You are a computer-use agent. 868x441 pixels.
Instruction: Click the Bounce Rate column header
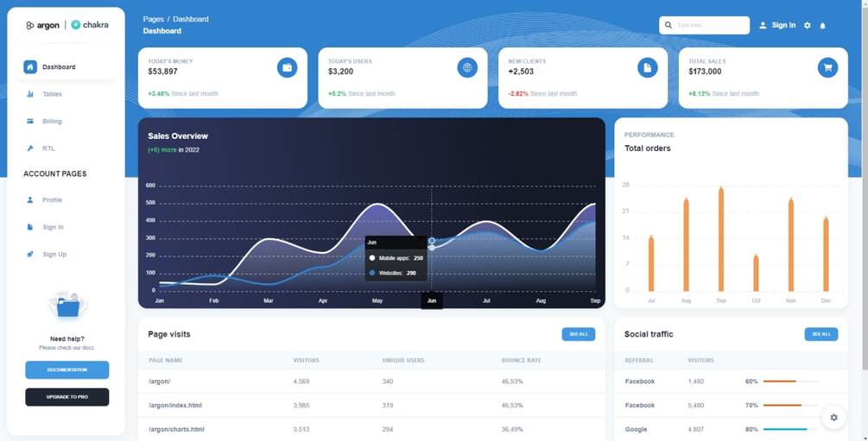tap(521, 360)
